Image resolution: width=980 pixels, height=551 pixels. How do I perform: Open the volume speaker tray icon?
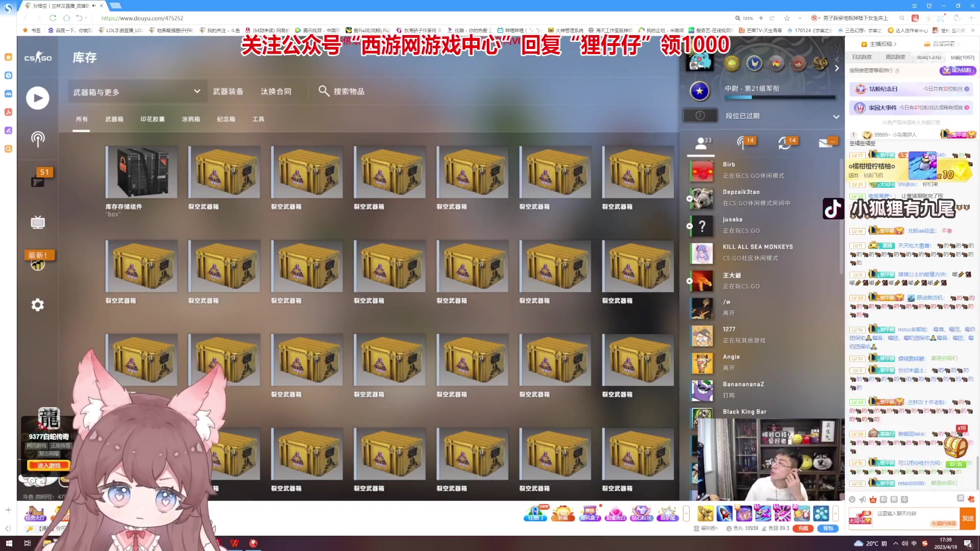pos(904,543)
